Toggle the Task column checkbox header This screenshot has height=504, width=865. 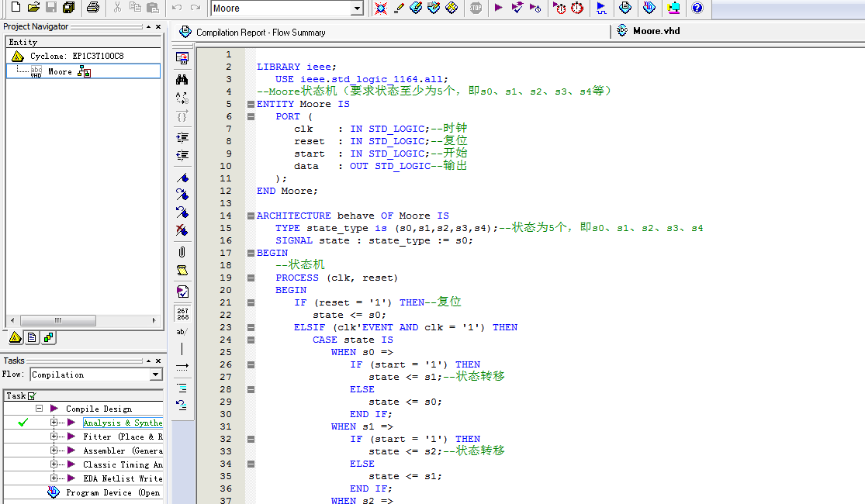coord(32,395)
